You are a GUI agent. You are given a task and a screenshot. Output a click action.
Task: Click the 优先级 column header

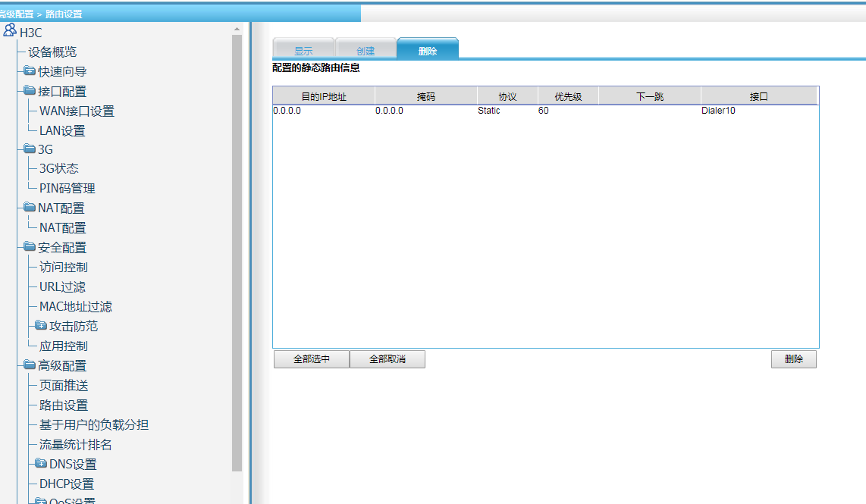point(568,96)
